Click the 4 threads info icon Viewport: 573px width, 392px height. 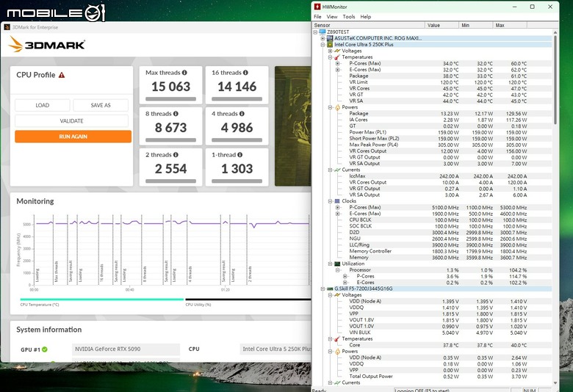coord(242,114)
